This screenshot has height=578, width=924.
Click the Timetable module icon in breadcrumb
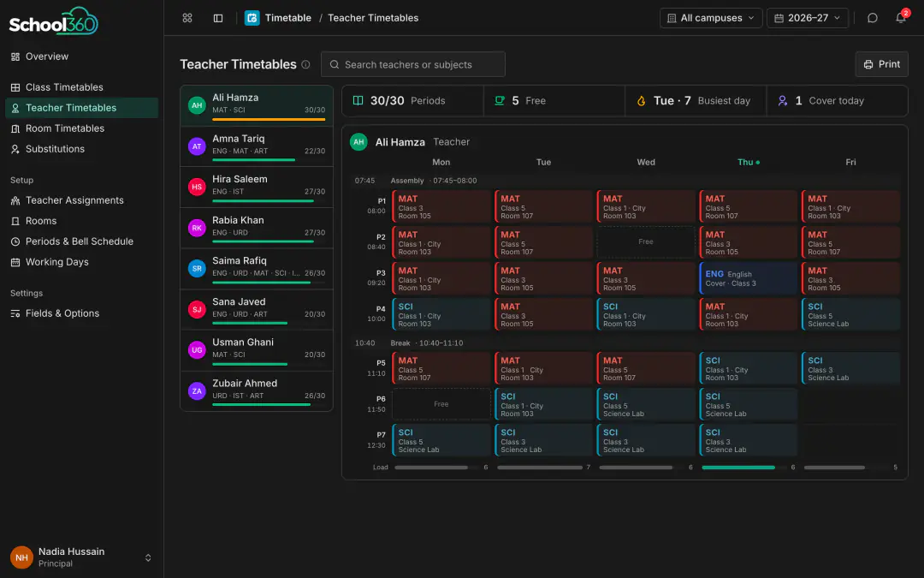[x=252, y=18]
